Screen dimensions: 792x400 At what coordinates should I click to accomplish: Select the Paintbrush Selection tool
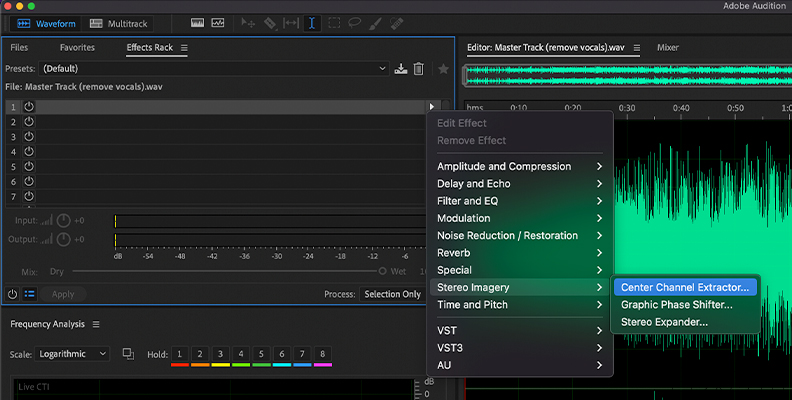click(x=375, y=23)
